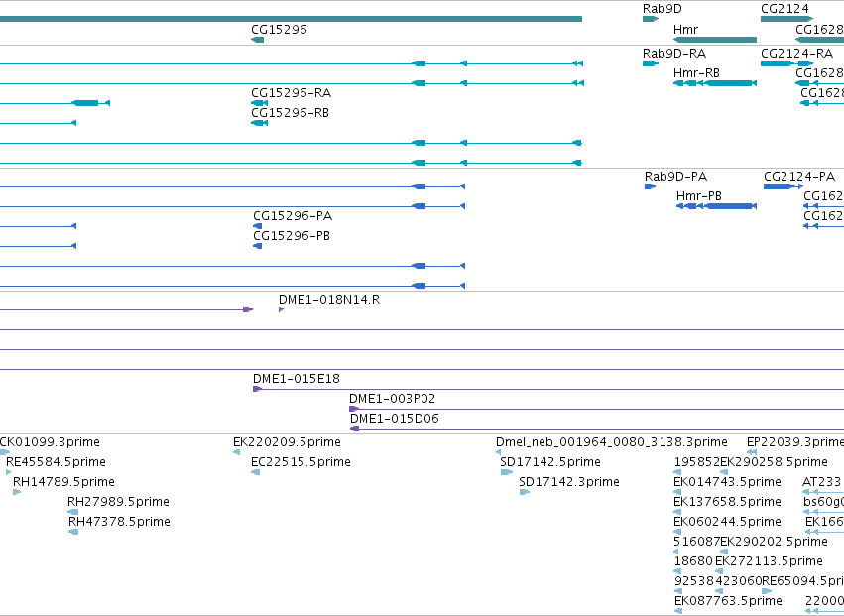Select the EK014743.5prime EST label

[x=727, y=482]
